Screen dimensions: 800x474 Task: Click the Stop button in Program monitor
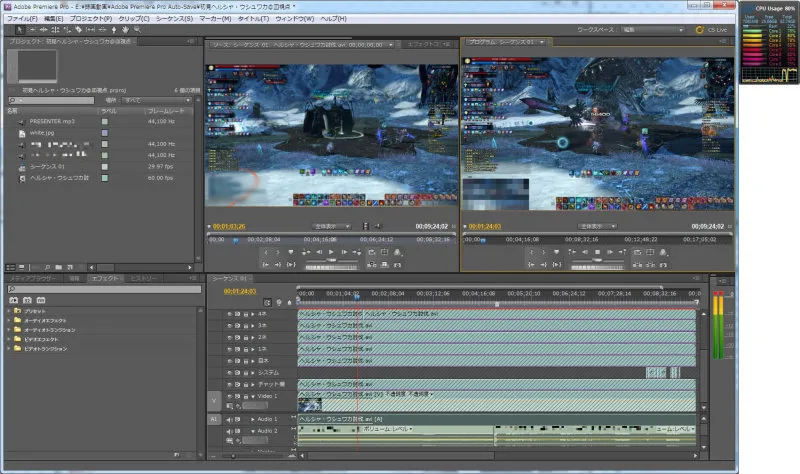click(x=597, y=252)
